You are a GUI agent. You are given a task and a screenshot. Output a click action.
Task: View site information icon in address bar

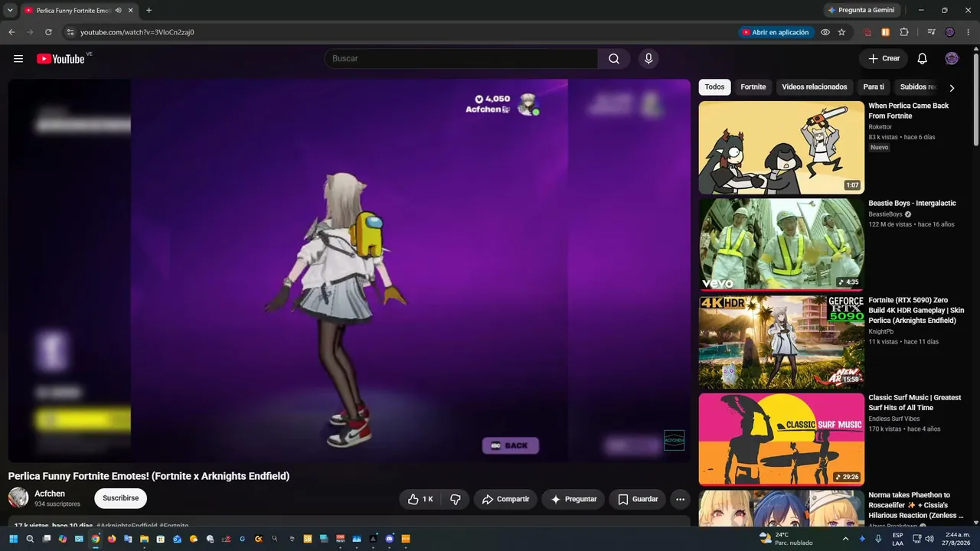[x=70, y=32]
